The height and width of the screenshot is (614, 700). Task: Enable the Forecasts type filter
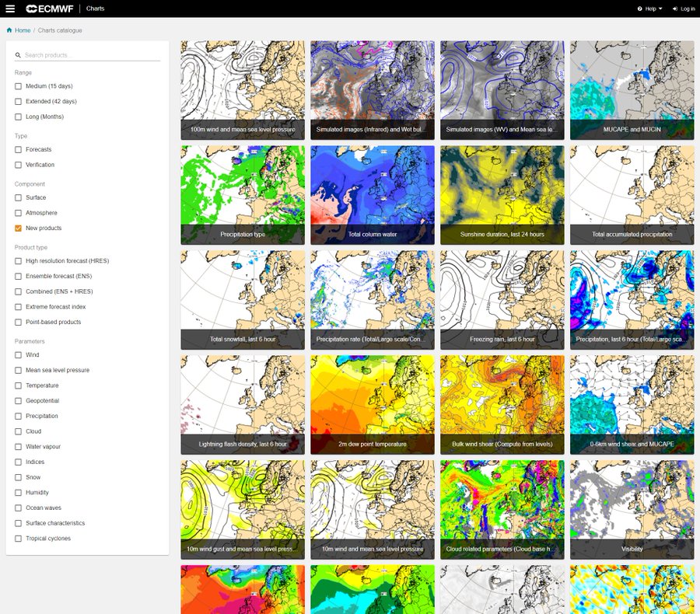click(19, 149)
